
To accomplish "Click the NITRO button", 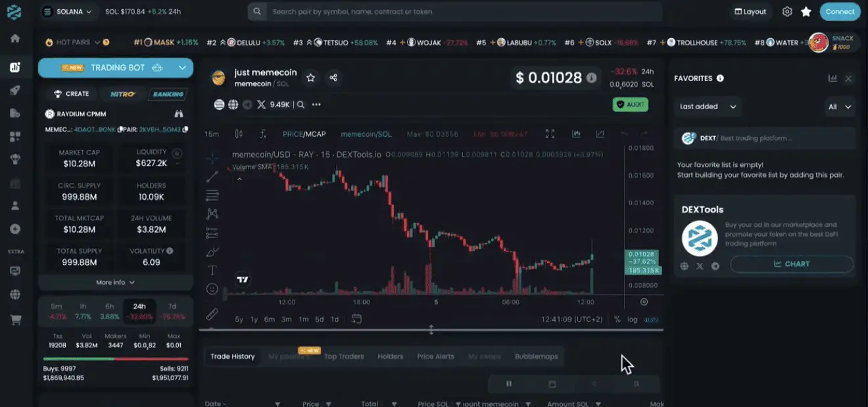I will (122, 94).
